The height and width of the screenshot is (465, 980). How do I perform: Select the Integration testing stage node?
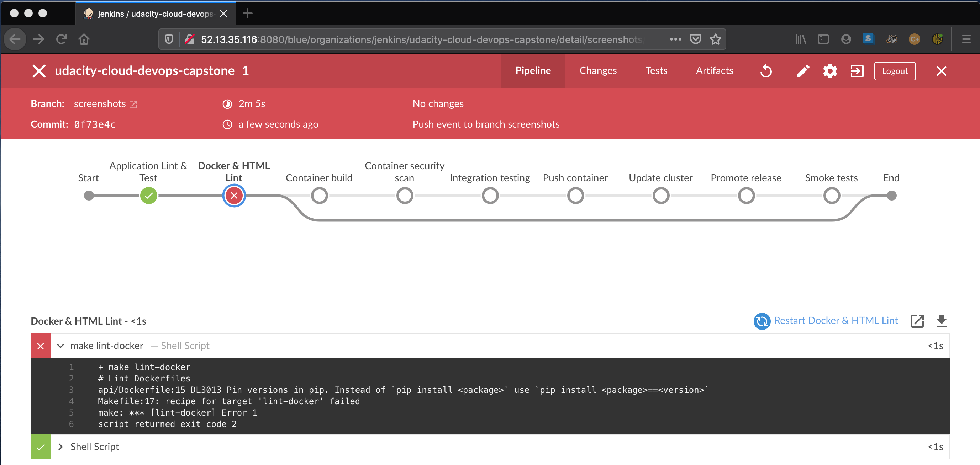(x=490, y=196)
